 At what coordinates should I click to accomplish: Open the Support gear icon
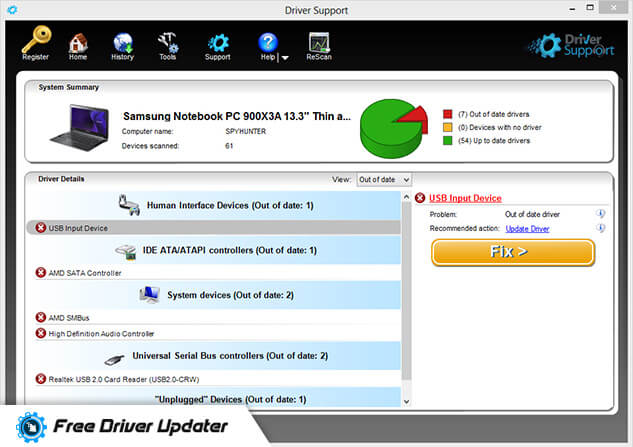pyautogui.click(x=218, y=47)
